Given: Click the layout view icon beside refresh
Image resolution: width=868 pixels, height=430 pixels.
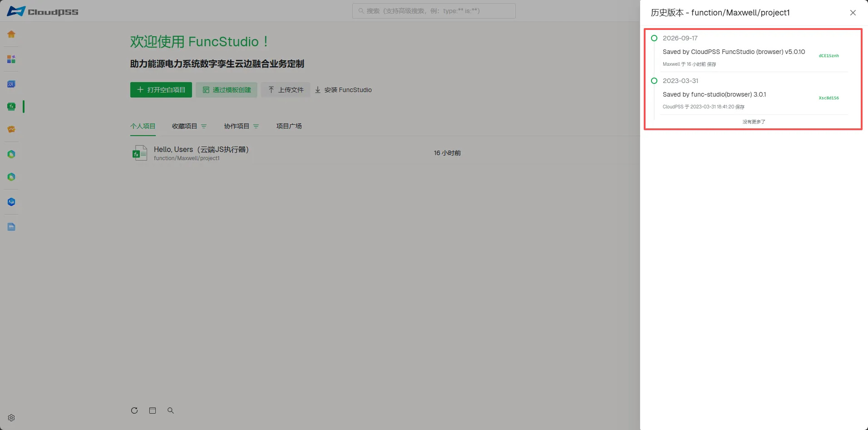Looking at the screenshot, I should (153, 410).
